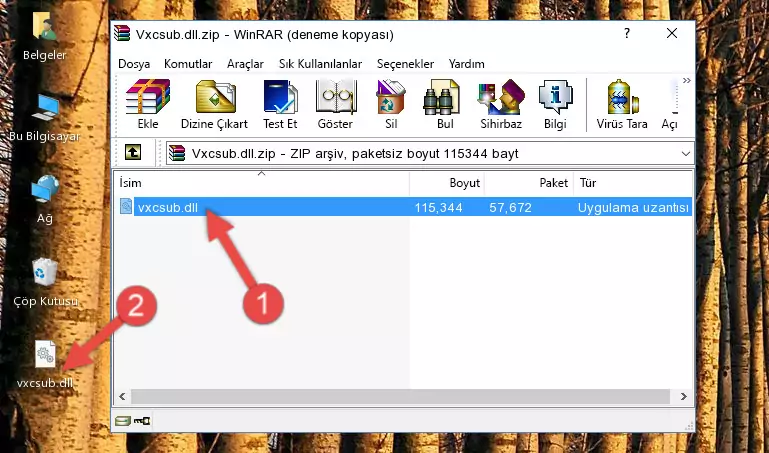
Task: Expand the hidden toolbar items chevron
Action: (687, 80)
